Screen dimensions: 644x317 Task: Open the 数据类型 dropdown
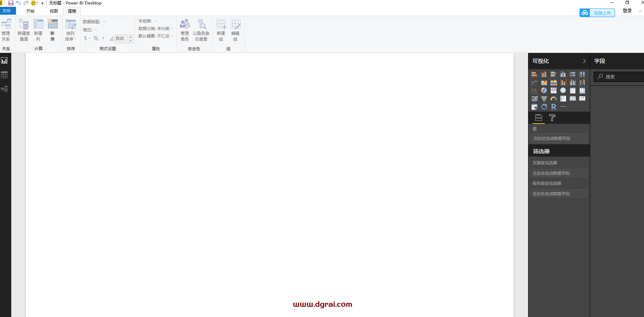(104, 21)
